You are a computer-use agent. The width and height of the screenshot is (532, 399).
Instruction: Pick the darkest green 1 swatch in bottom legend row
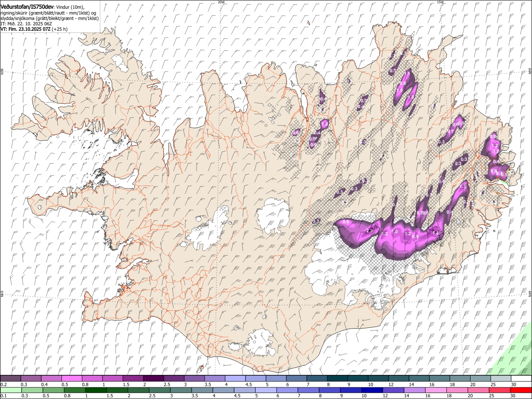point(96,390)
